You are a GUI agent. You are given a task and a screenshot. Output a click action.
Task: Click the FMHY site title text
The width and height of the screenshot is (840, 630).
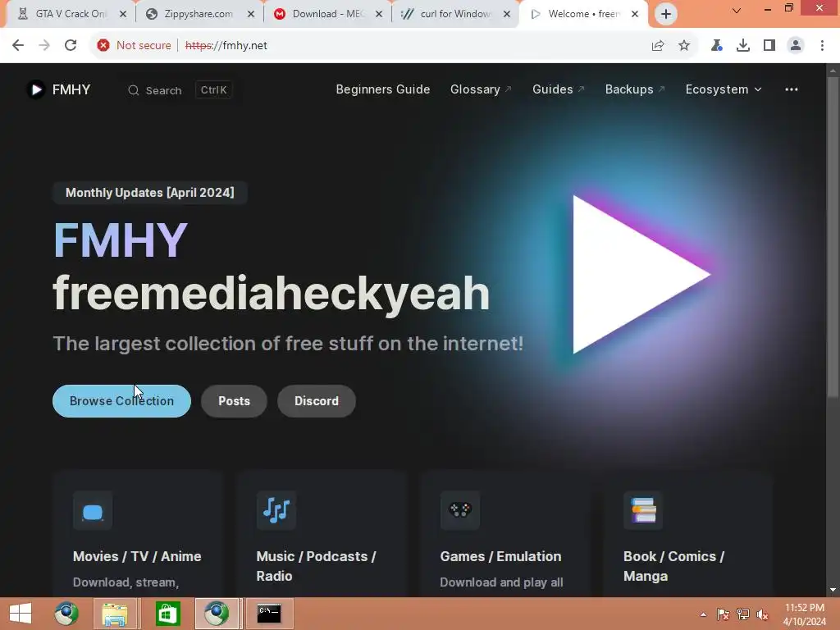71,89
